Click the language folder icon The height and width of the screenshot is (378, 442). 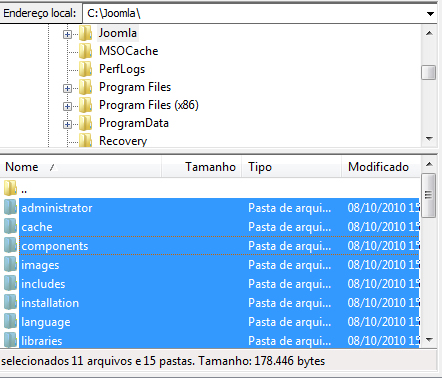10,321
